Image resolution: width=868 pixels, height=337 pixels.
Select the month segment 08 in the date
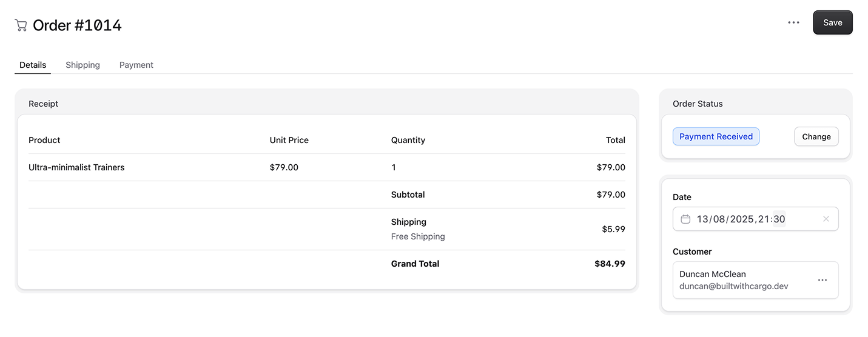pyautogui.click(x=719, y=219)
